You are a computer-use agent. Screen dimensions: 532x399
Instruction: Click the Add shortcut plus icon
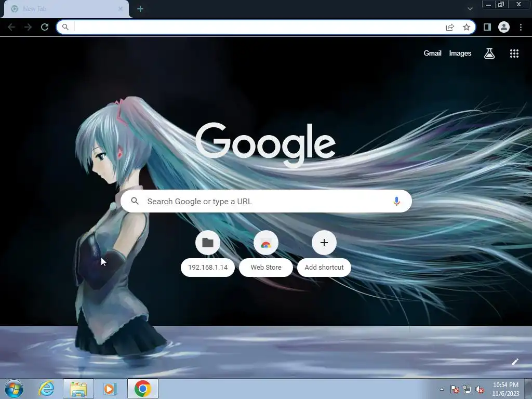pyautogui.click(x=324, y=243)
